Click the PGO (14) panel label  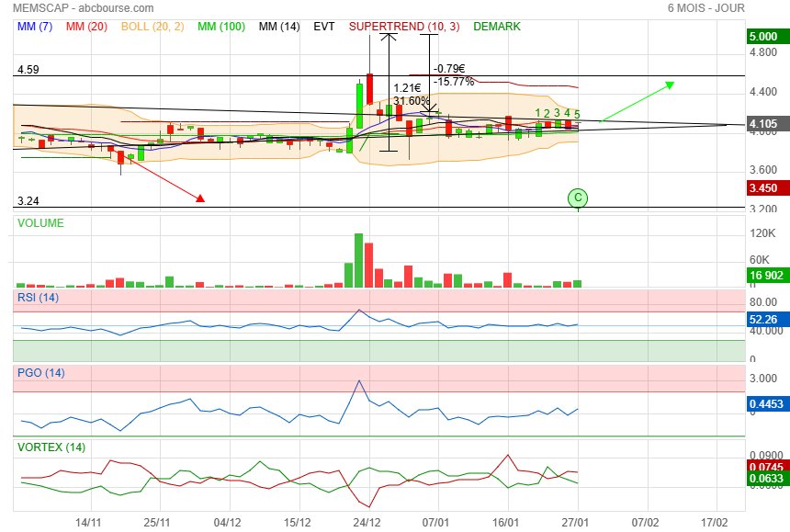click(x=41, y=373)
